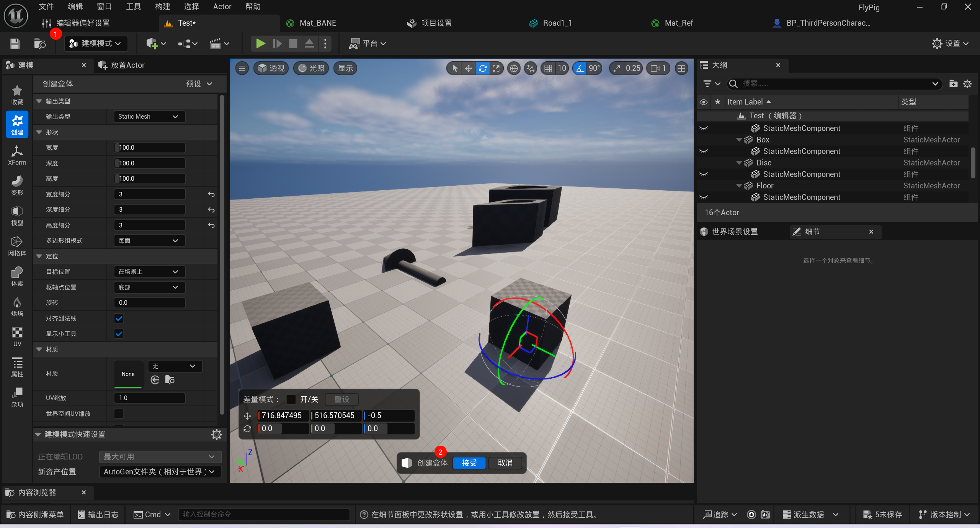
Task: Switch to the Mat_BANE tab
Action: click(318, 23)
